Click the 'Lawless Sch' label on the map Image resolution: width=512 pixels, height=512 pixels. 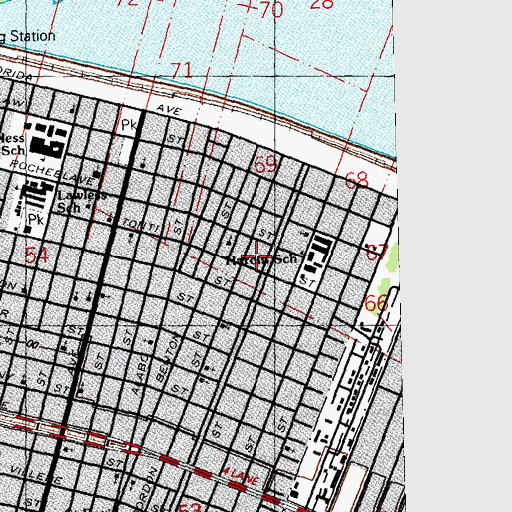[82, 201]
